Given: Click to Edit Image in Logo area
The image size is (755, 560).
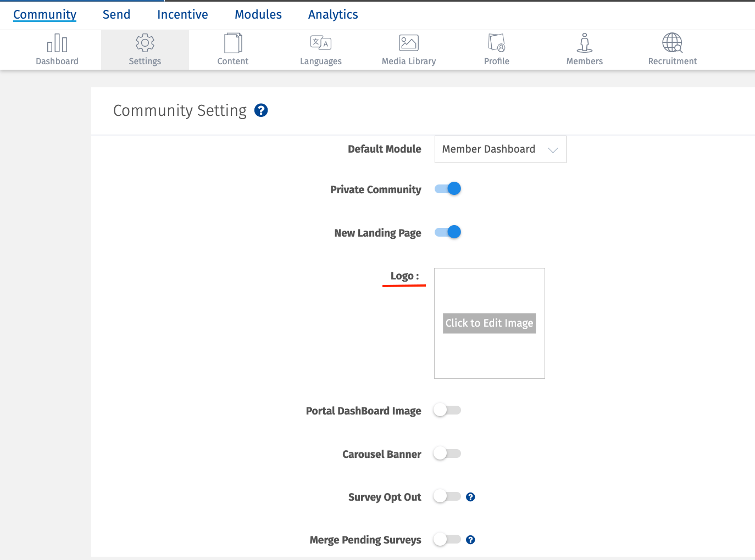Looking at the screenshot, I should tap(489, 323).
